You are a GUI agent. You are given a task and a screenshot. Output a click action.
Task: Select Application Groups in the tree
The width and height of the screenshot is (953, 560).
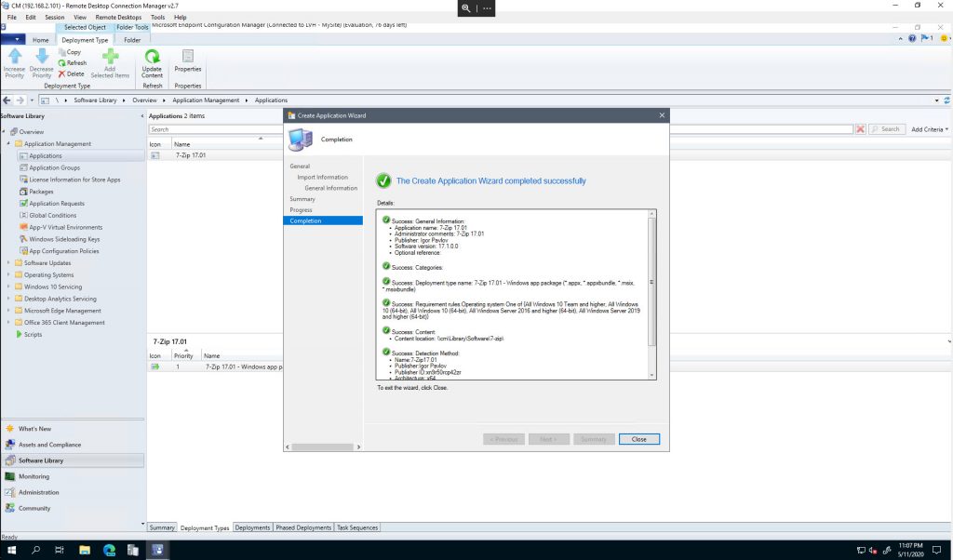[x=55, y=167]
